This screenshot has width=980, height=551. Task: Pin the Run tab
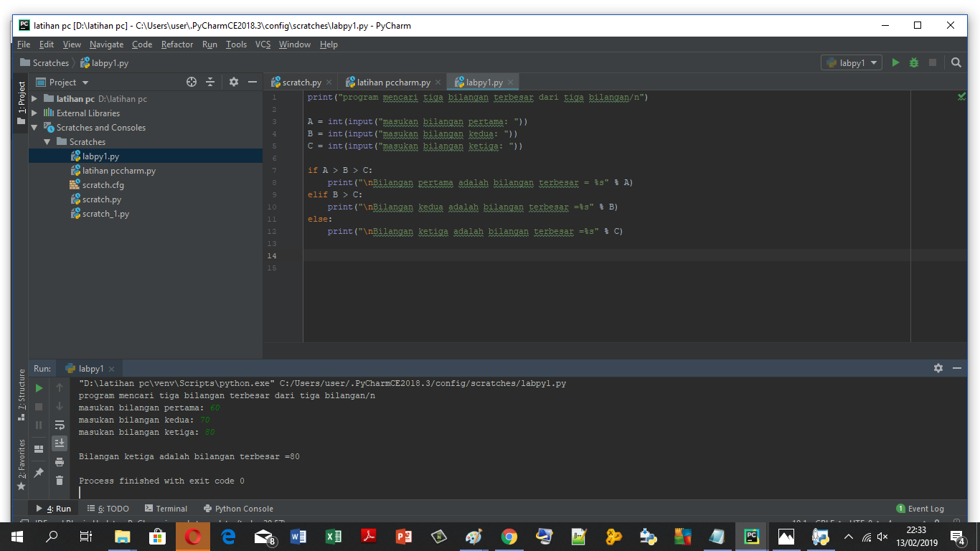[x=39, y=473]
